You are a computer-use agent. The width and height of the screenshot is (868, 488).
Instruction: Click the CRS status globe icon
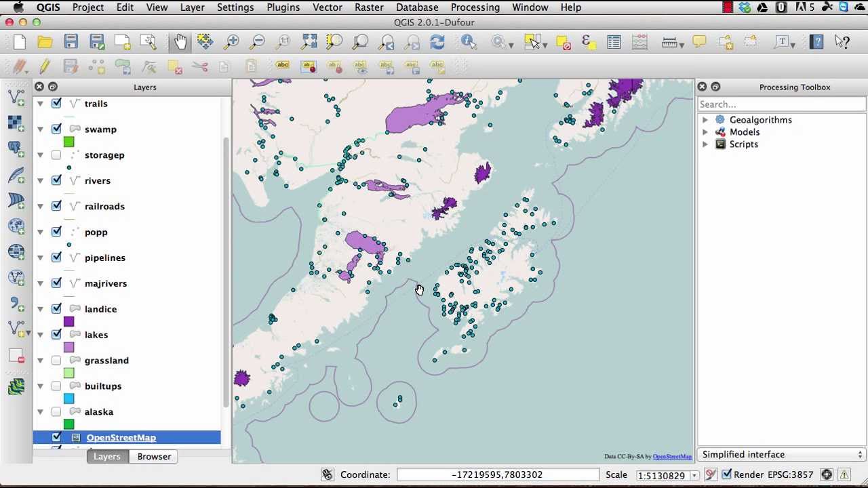827,475
